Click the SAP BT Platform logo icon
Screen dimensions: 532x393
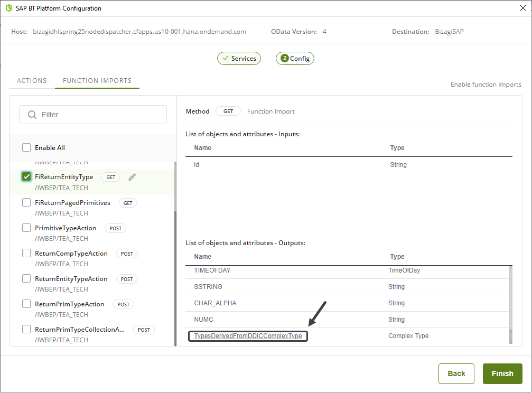[x=8, y=8]
